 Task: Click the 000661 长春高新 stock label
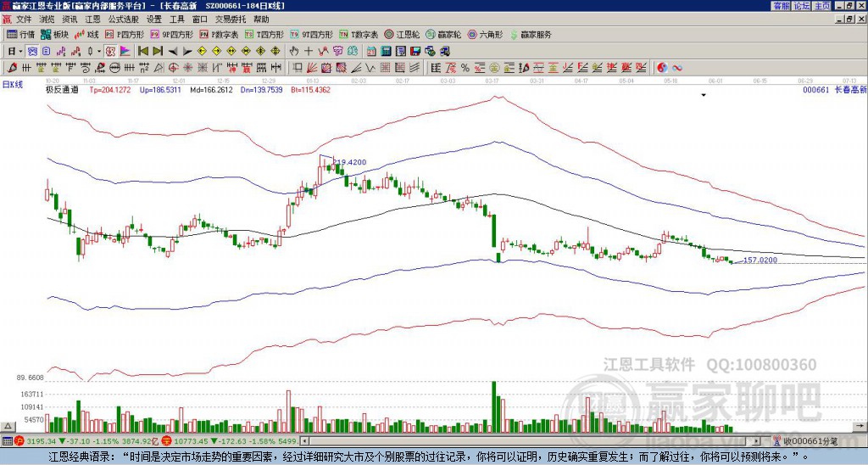coord(834,89)
